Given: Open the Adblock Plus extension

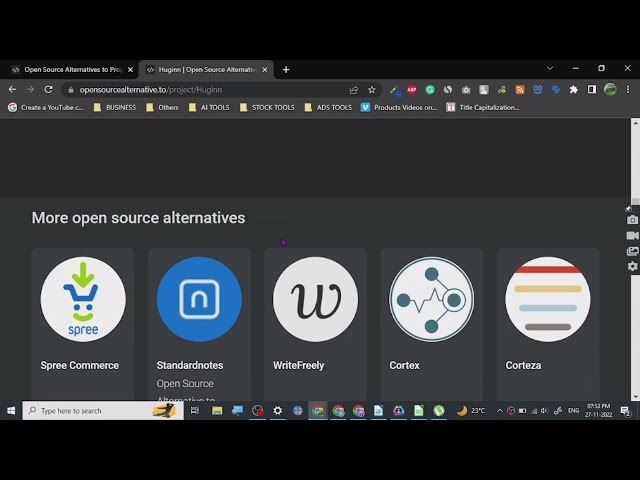Looking at the screenshot, I should 412,90.
